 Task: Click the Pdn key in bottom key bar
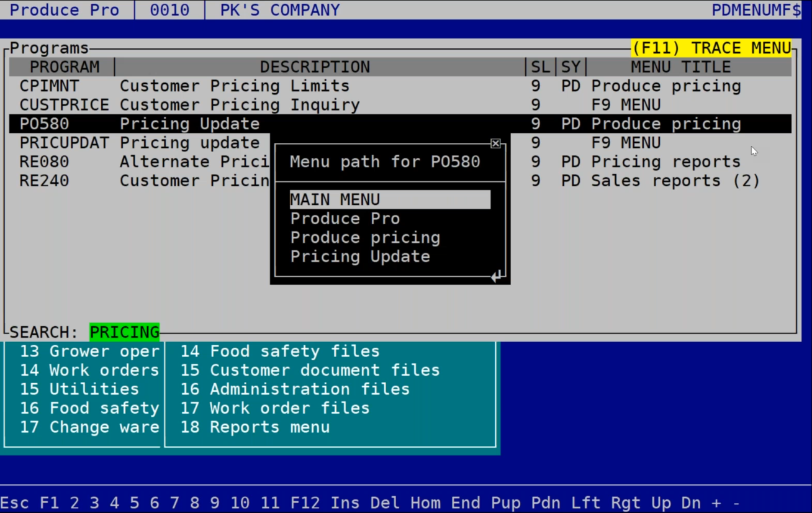546,502
